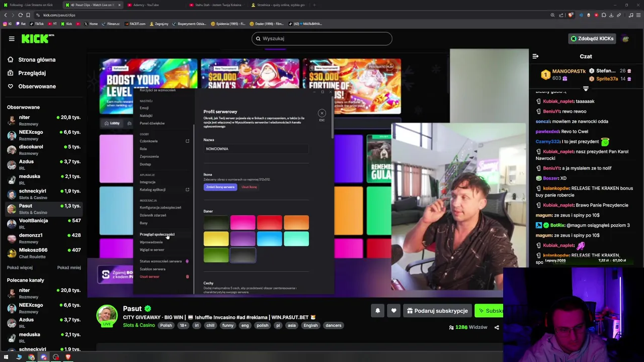Click the Nazwa field with NOWCIOWNIA
The image size is (644, 362).
pyautogui.click(x=256, y=149)
